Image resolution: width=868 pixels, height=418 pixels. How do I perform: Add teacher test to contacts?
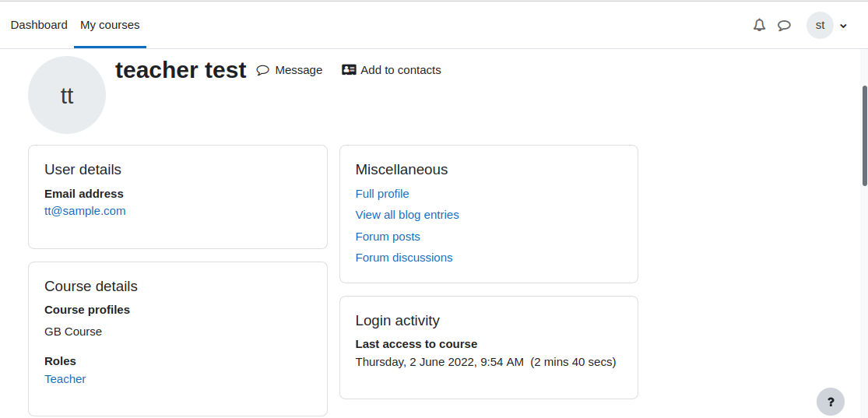tap(392, 70)
